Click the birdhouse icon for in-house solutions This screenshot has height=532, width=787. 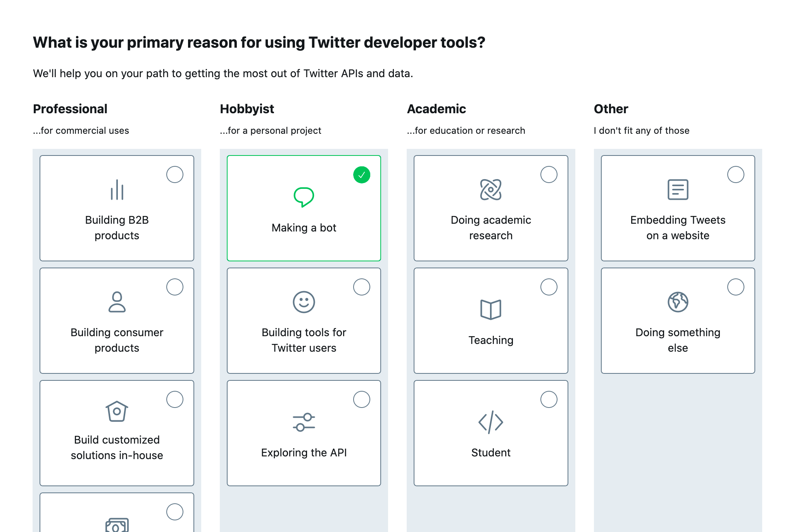pyautogui.click(x=117, y=411)
